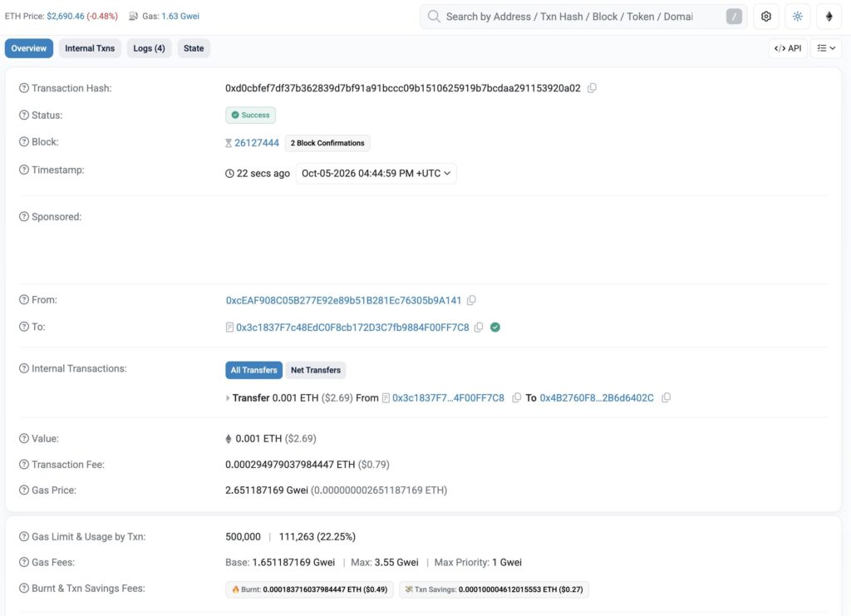The width and height of the screenshot is (851, 616).
Task: Click the Sponsored help icon
Action: click(x=24, y=216)
